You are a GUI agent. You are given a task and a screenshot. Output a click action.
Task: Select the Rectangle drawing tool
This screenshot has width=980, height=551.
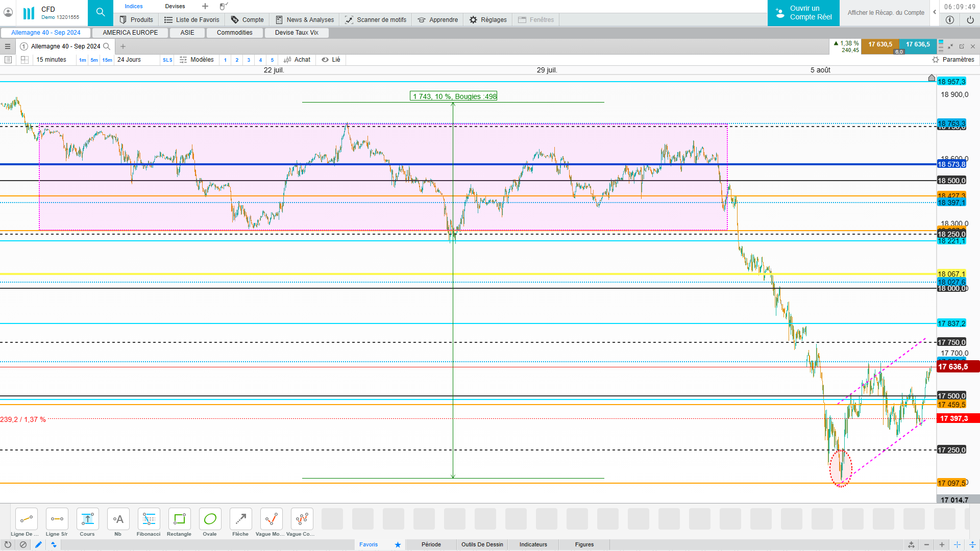(x=179, y=519)
